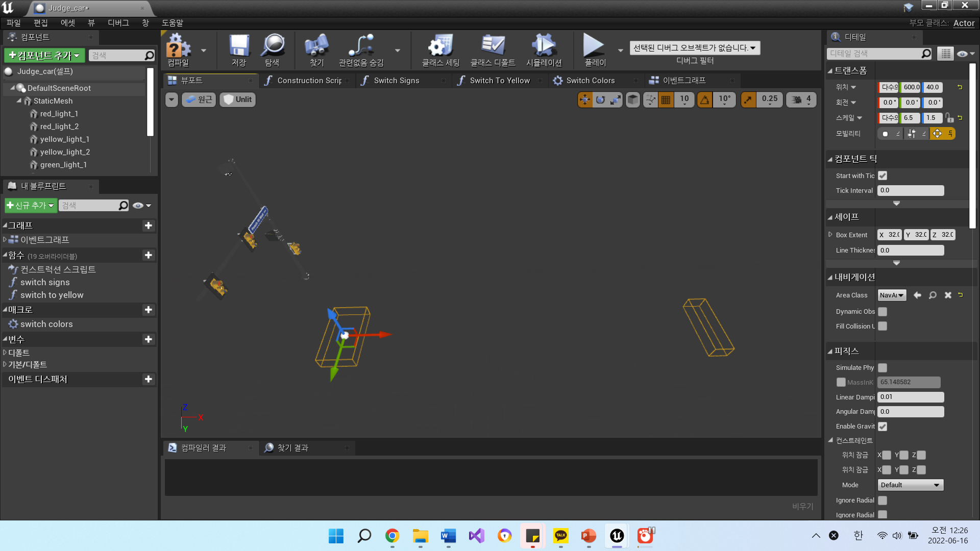Screen dimensions: 980x551
Task: Open the constraint Mode Default dropdown
Action: tap(910, 485)
